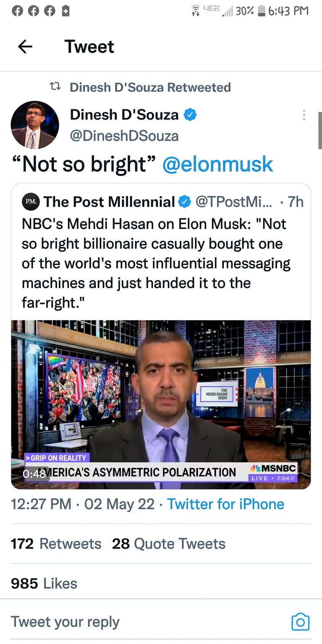Open the Twitter for iPhone link

click(225, 504)
